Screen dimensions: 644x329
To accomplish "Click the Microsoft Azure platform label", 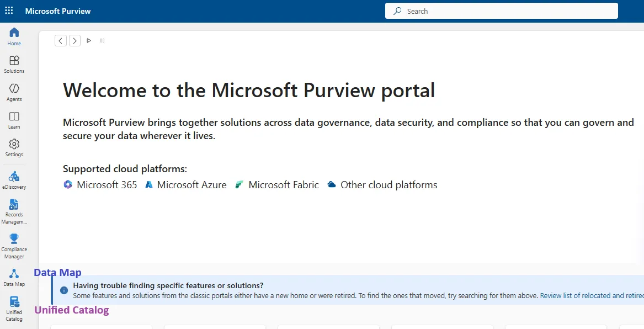I will click(x=192, y=185).
